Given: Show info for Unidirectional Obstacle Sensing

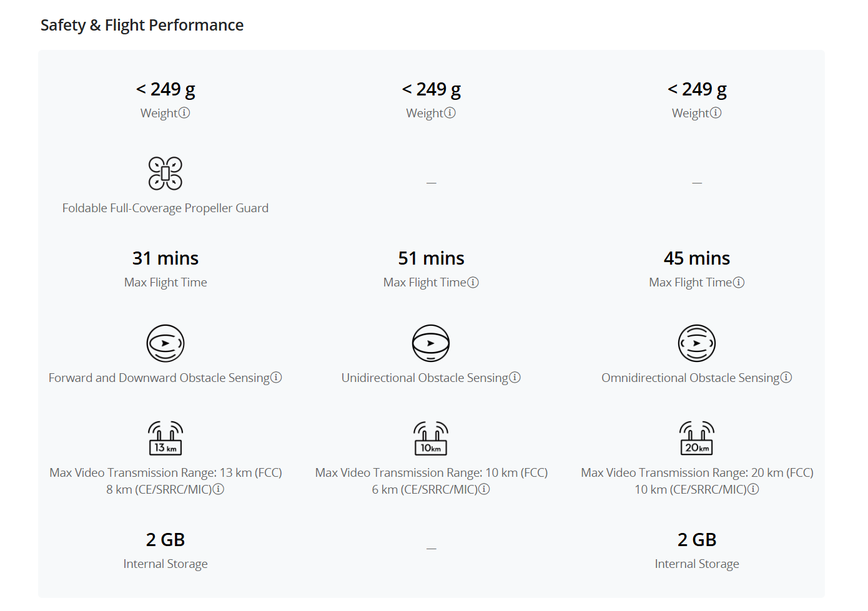Looking at the screenshot, I should click(515, 378).
